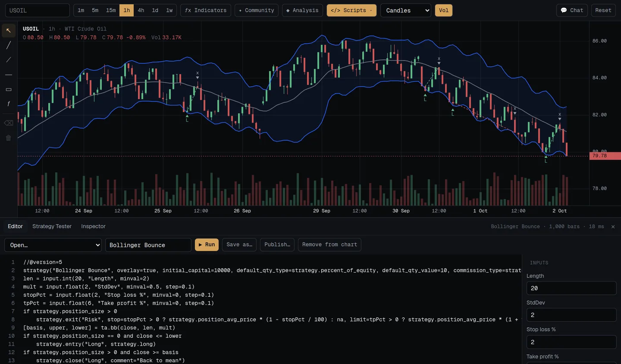
Task: Reset the chart with the Reset button
Action: tap(603, 10)
